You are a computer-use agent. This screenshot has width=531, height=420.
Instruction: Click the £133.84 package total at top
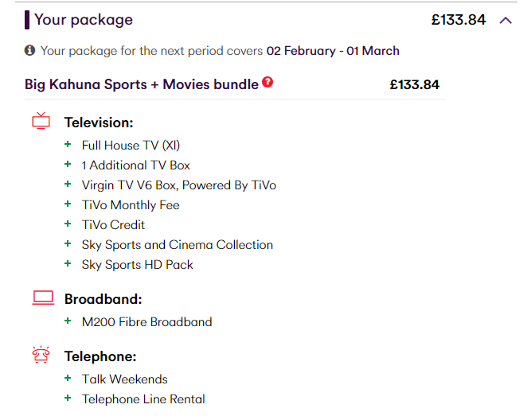click(x=459, y=20)
